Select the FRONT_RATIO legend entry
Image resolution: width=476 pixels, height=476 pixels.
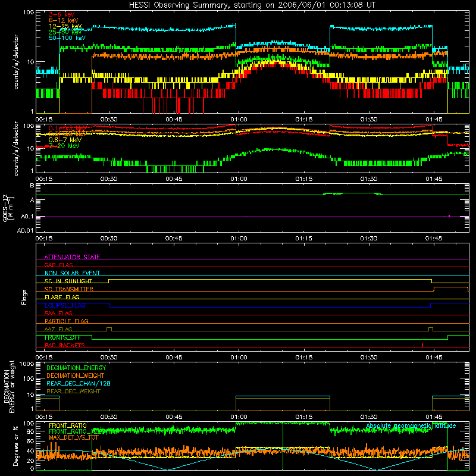click(x=68, y=425)
